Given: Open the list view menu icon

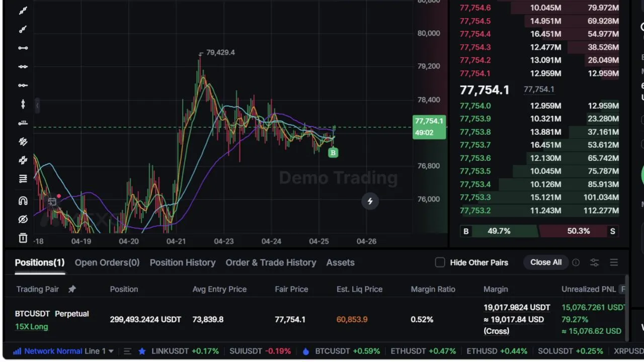Looking at the screenshot, I should (614, 262).
